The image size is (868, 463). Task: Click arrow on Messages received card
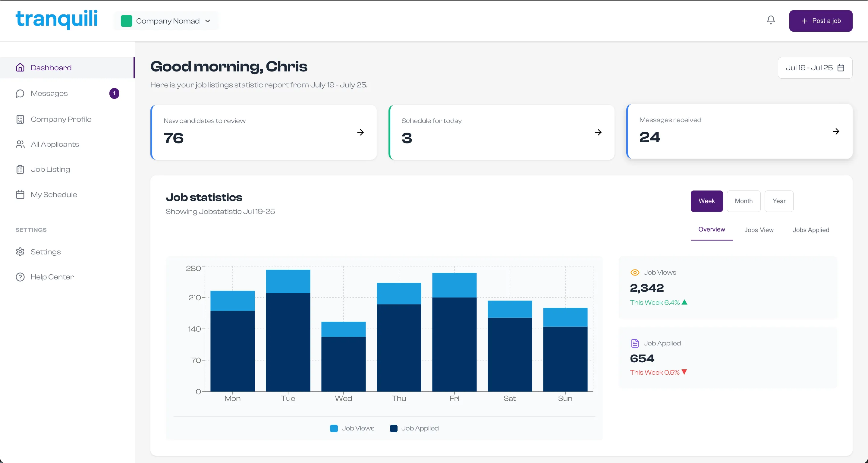tap(836, 131)
